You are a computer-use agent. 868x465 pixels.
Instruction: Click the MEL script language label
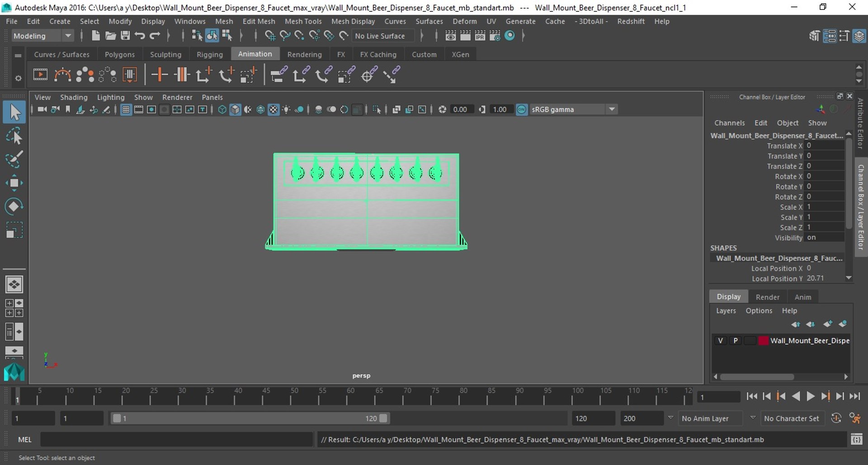(24, 440)
